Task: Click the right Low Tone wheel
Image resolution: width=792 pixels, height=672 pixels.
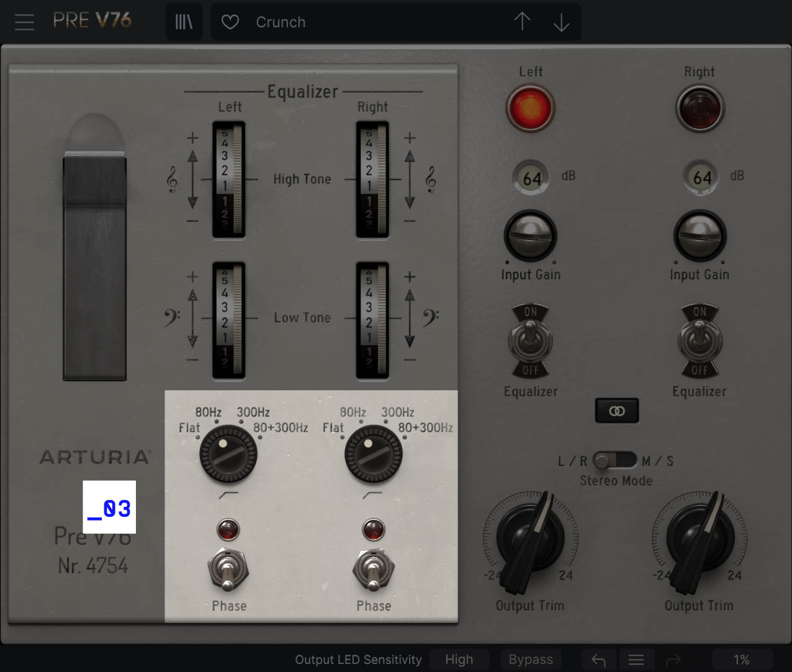Action: pyautogui.click(x=372, y=320)
